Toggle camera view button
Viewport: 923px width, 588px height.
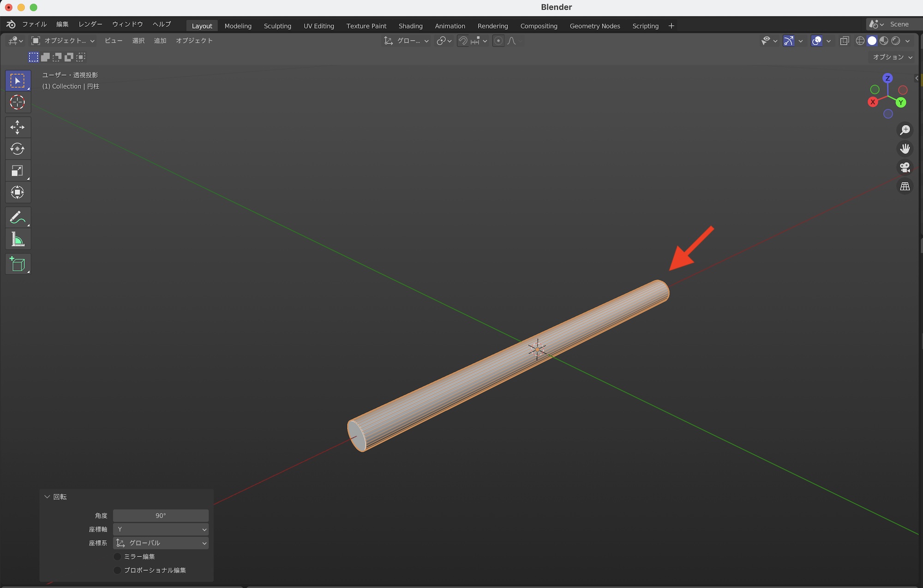905,167
